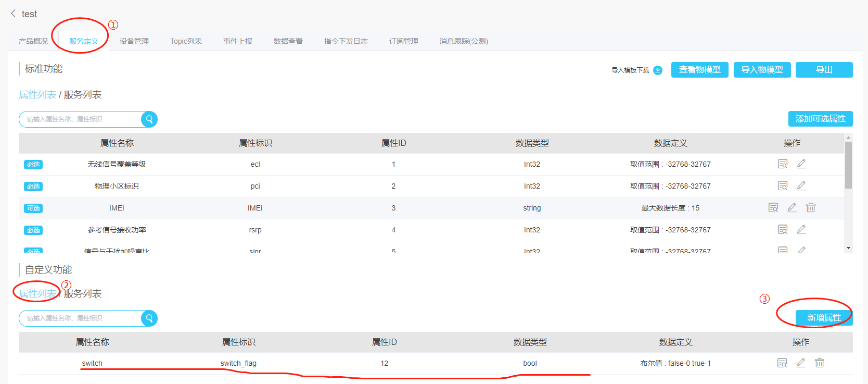
Task: Switch to the 服务定义 tab
Action: click(x=84, y=41)
